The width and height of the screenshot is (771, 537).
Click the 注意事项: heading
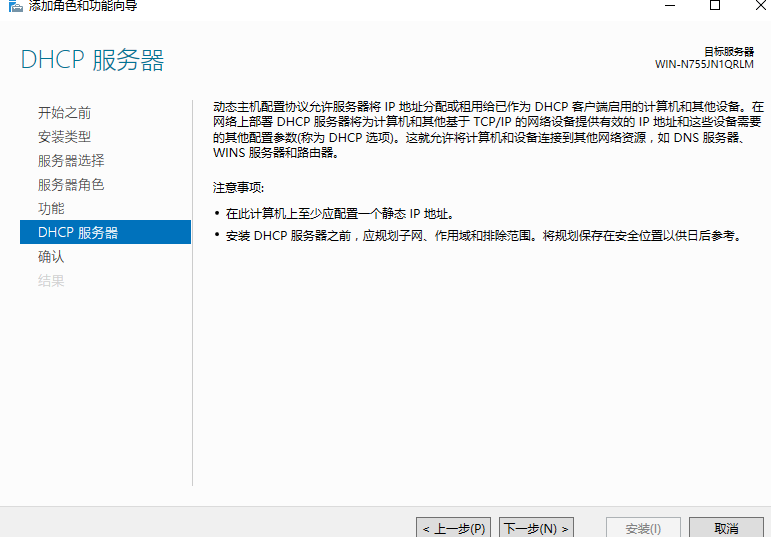(x=238, y=187)
